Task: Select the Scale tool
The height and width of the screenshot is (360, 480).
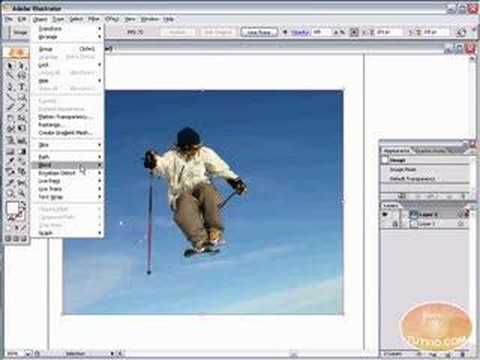Action: click(22, 119)
